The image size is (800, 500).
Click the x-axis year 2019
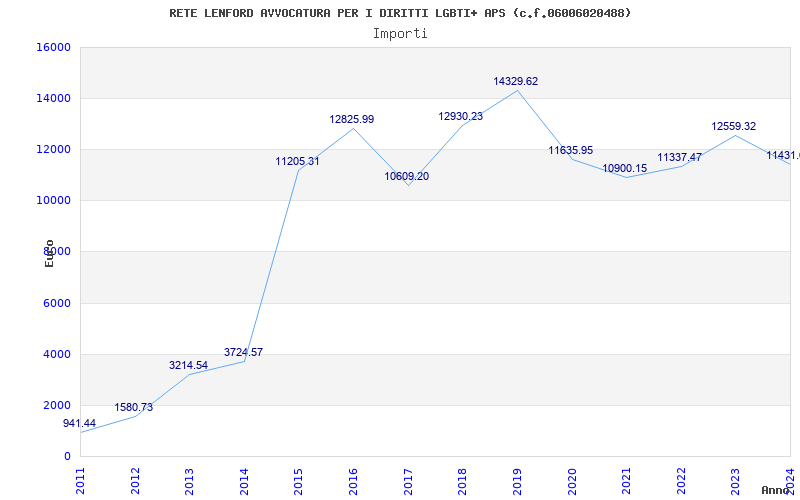point(517,482)
